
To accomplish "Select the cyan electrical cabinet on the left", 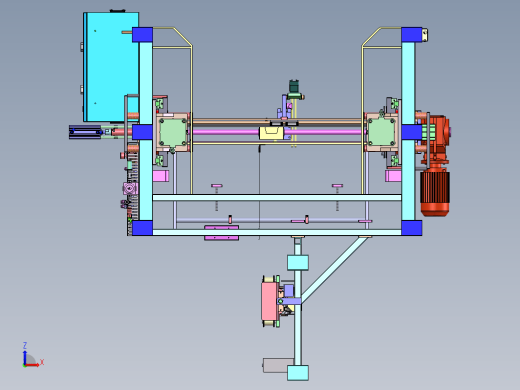I will [111, 67].
